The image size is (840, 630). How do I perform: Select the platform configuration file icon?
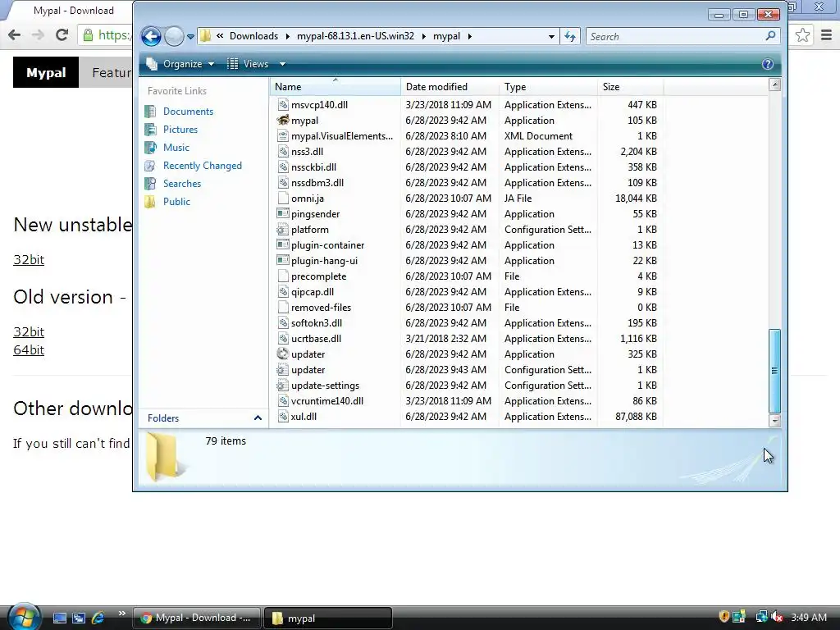pyautogui.click(x=283, y=230)
